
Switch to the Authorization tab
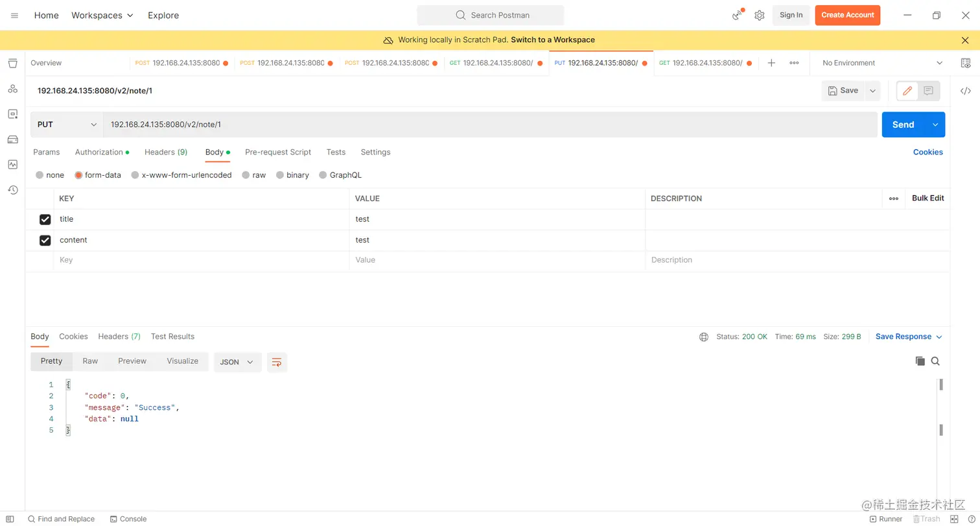[x=102, y=152]
